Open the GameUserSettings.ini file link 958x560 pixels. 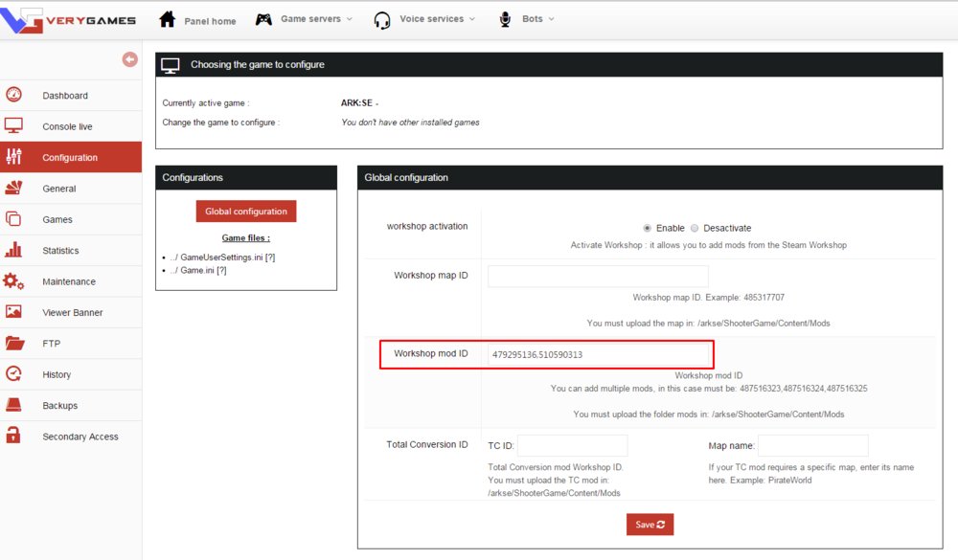(x=221, y=257)
